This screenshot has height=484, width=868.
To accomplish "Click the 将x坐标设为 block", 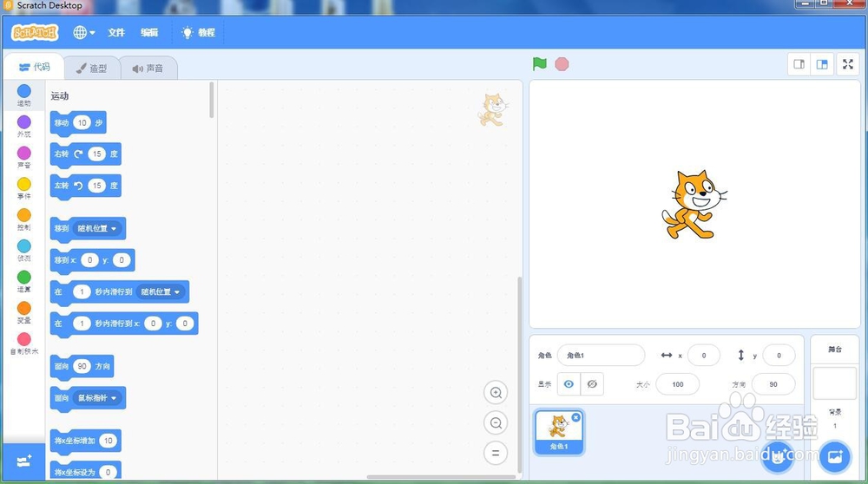I will (86, 471).
